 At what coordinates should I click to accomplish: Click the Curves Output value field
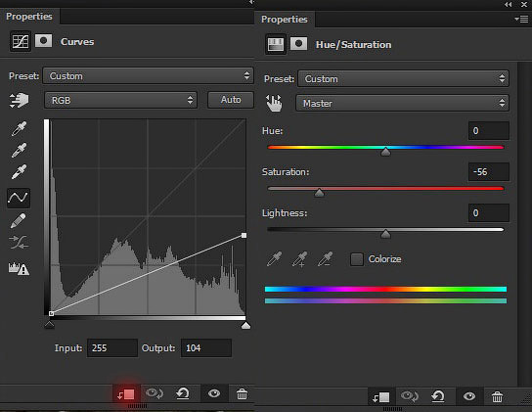pyautogui.click(x=206, y=347)
